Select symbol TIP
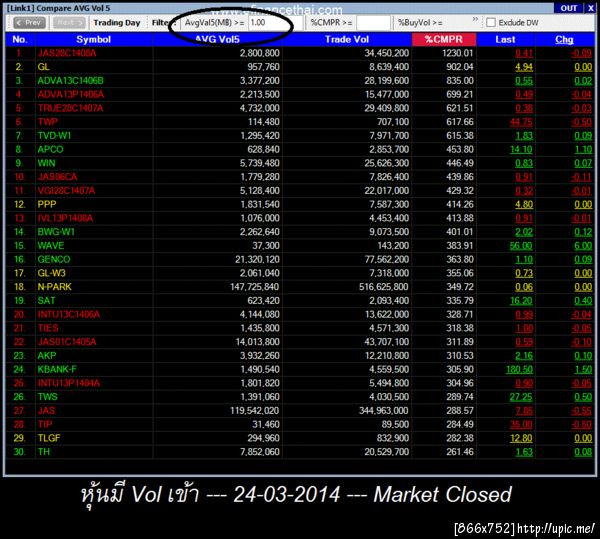The height and width of the screenshot is (539, 600). coord(45,425)
